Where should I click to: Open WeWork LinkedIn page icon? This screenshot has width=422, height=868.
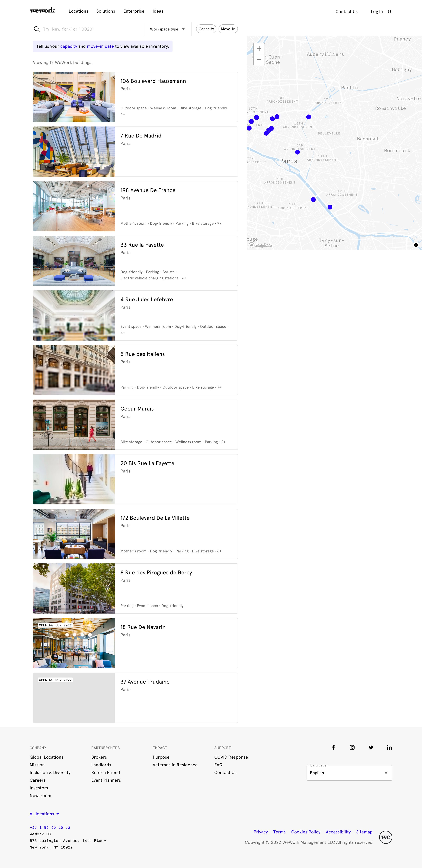[x=390, y=747]
